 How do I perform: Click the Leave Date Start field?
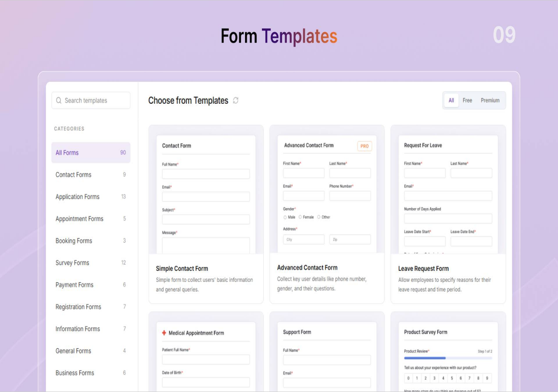425,241
